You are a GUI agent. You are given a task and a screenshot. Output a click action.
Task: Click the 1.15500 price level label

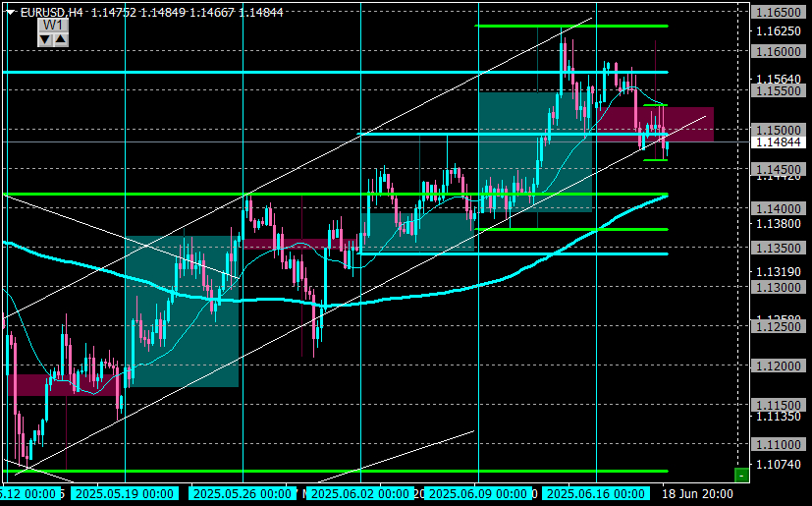point(779,90)
